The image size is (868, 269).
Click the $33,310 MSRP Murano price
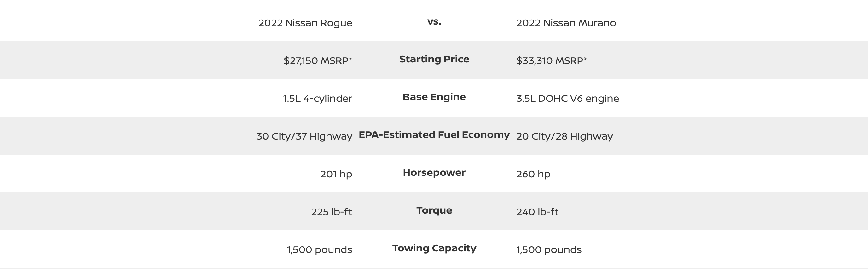(551, 60)
